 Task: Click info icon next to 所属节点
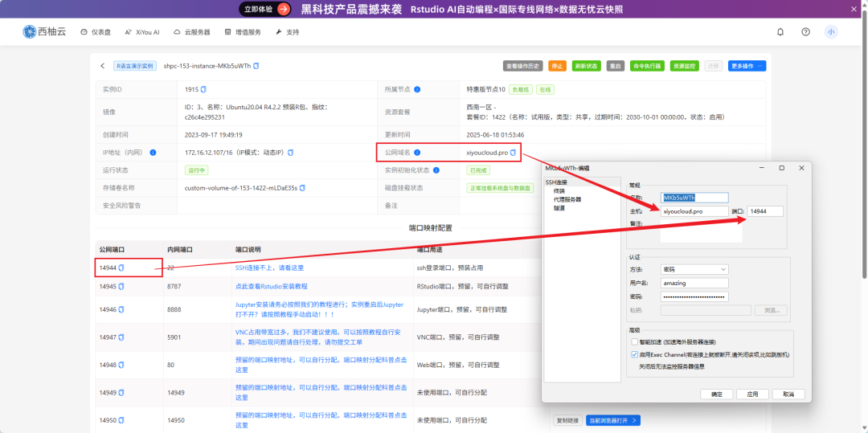tap(417, 89)
